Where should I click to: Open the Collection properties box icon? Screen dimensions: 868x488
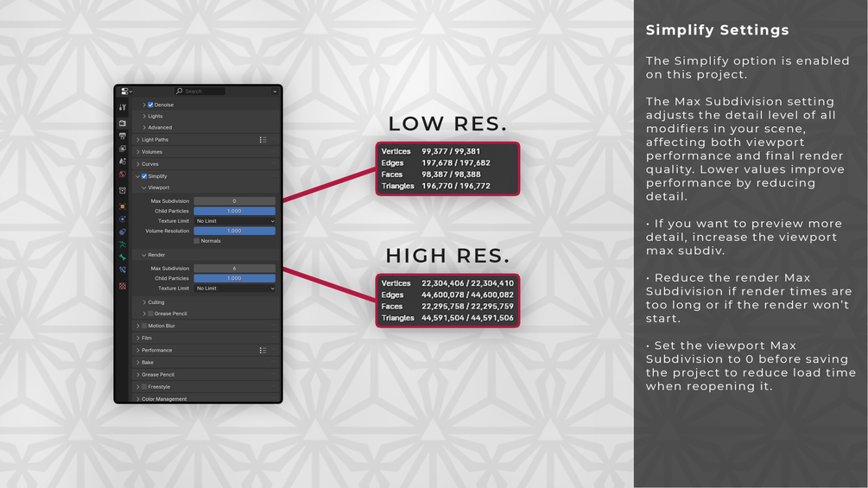pyautogui.click(x=123, y=190)
